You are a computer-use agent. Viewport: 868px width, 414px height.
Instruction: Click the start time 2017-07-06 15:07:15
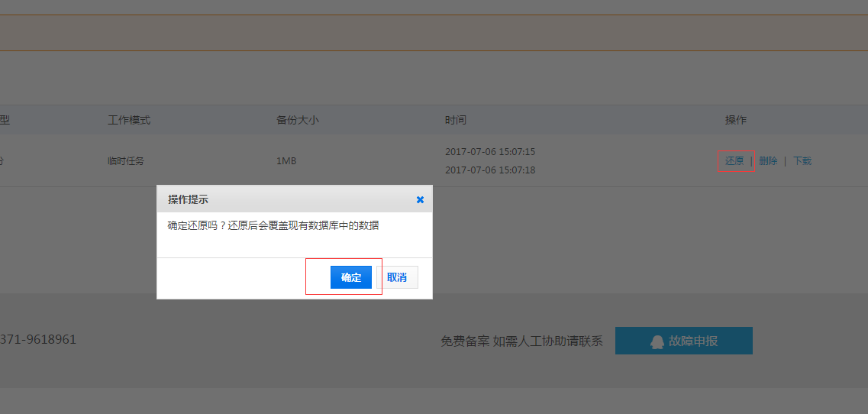(x=490, y=152)
